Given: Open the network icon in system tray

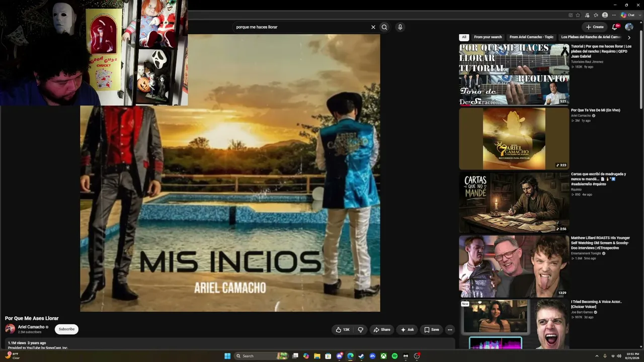Looking at the screenshot, I should click(612, 356).
